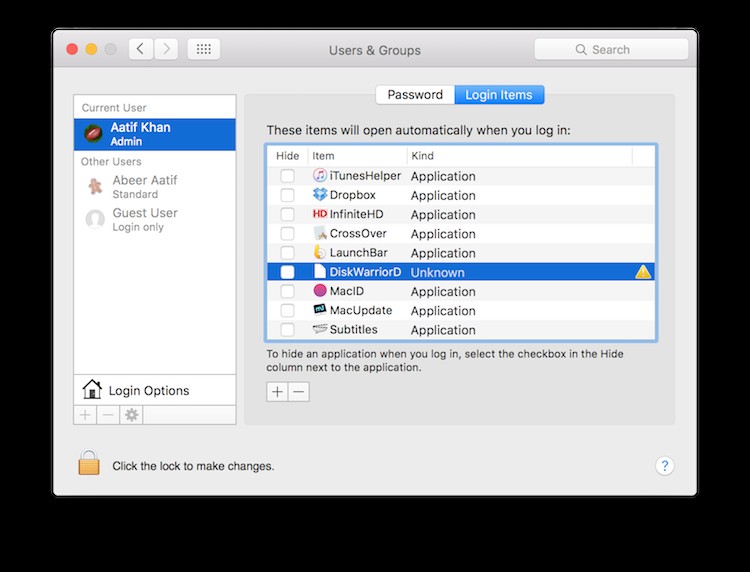
Task: Click the DiskWarriorD document icon
Action: pyautogui.click(x=320, y=271)
